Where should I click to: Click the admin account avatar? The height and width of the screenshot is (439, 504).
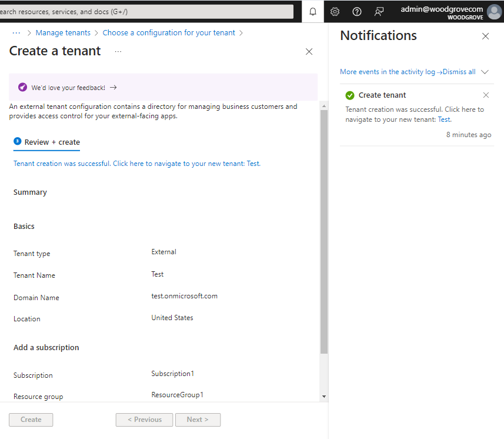coord(494,12)
